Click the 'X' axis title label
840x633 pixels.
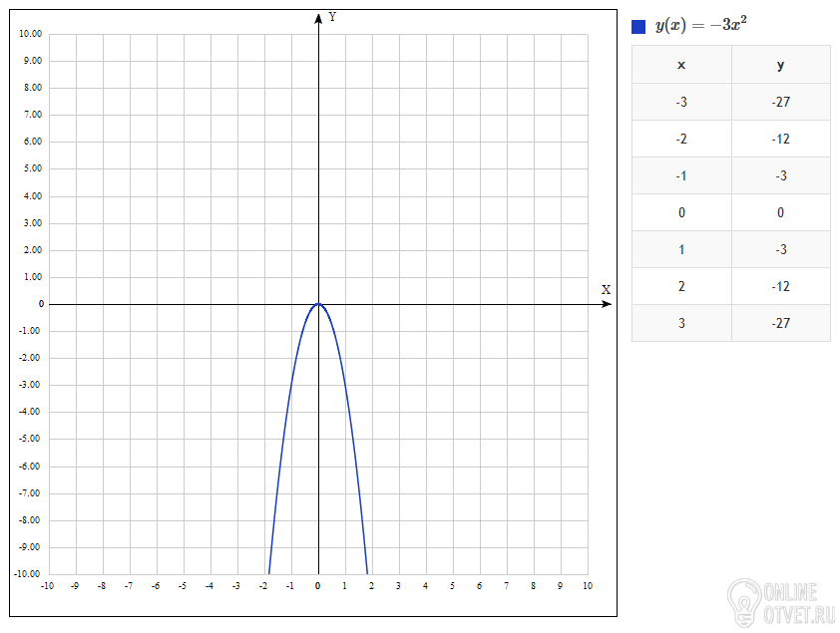point(606,290)
